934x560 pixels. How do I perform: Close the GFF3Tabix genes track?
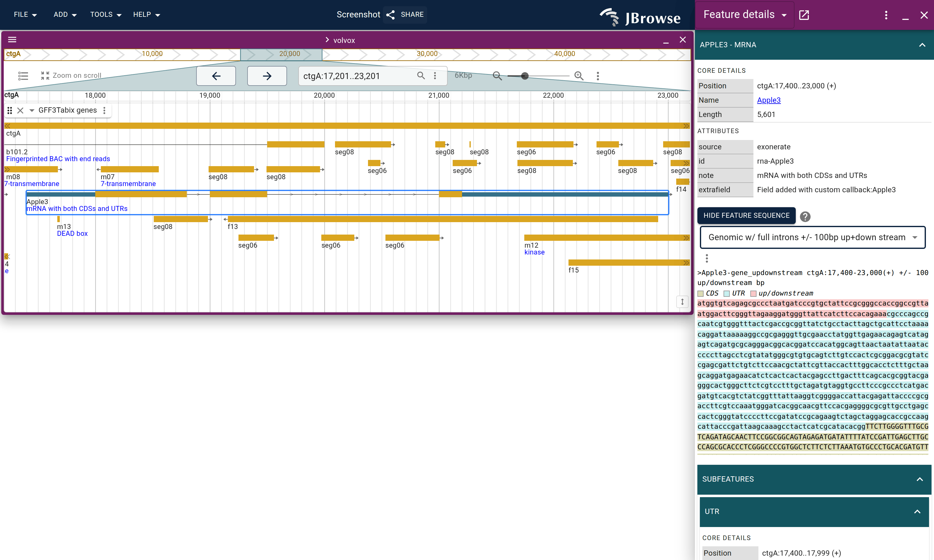20,110
